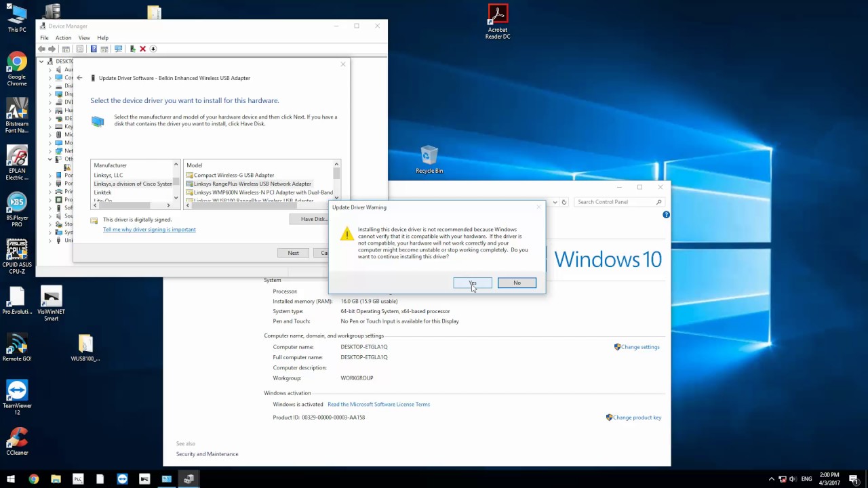Click Device Manager toolbar back arrow
This screenshot has width=868, height=488.
42,49
